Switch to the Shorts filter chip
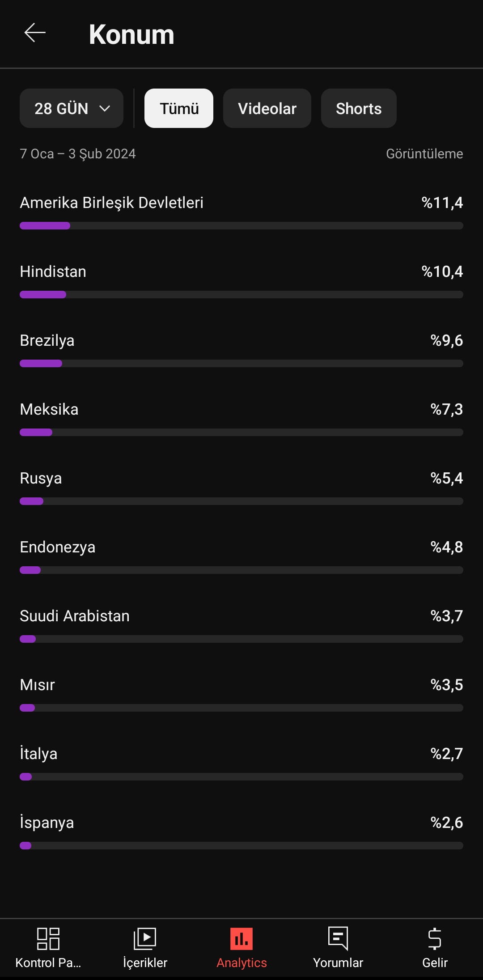 pos(359,108)
